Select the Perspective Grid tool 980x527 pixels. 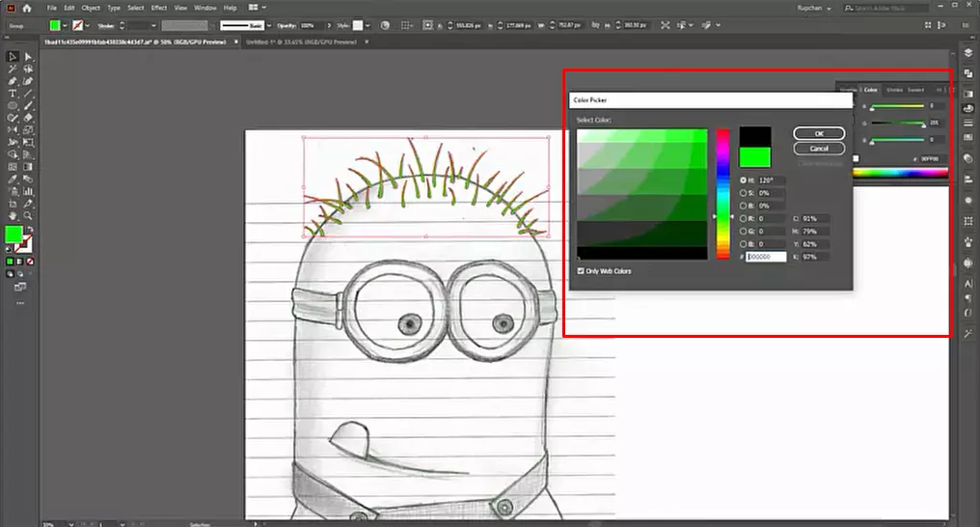[28, 154]
